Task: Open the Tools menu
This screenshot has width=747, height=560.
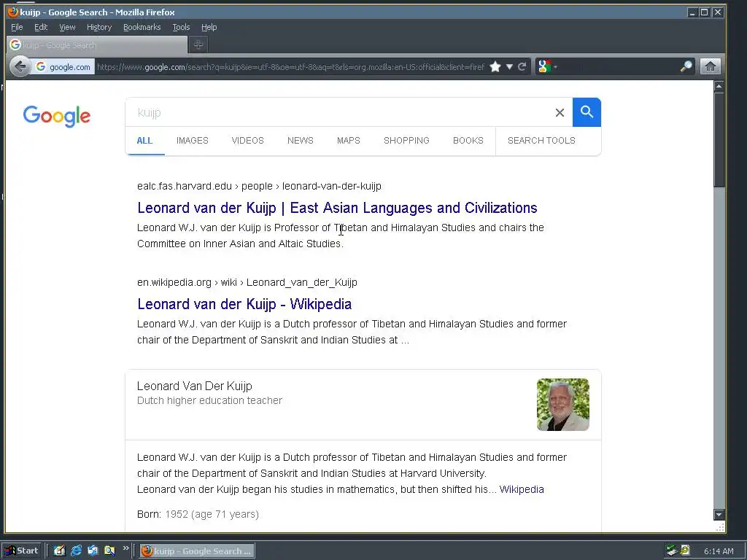Action: [181, 27]
